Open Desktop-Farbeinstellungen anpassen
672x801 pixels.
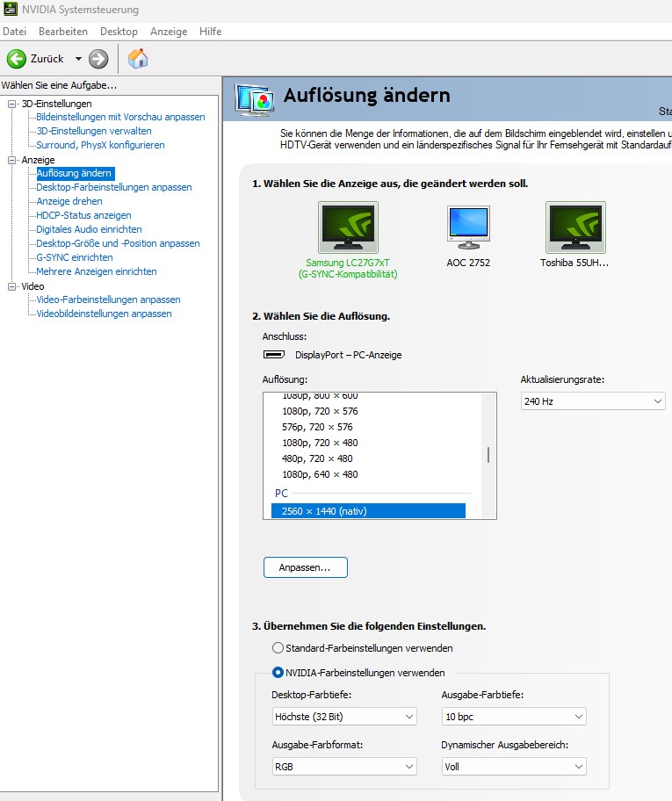coord(114,187)
